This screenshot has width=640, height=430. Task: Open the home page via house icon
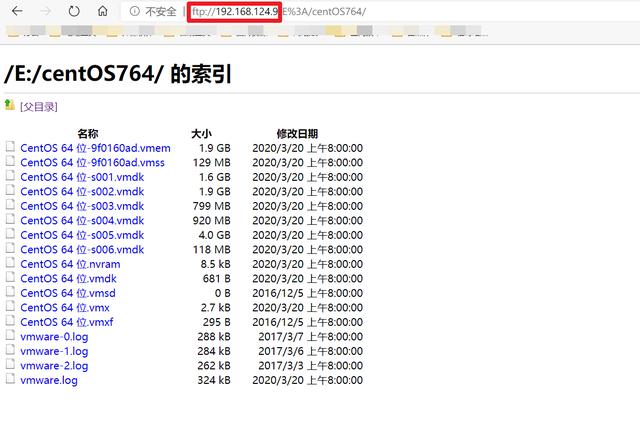click(x=102, y=11)
